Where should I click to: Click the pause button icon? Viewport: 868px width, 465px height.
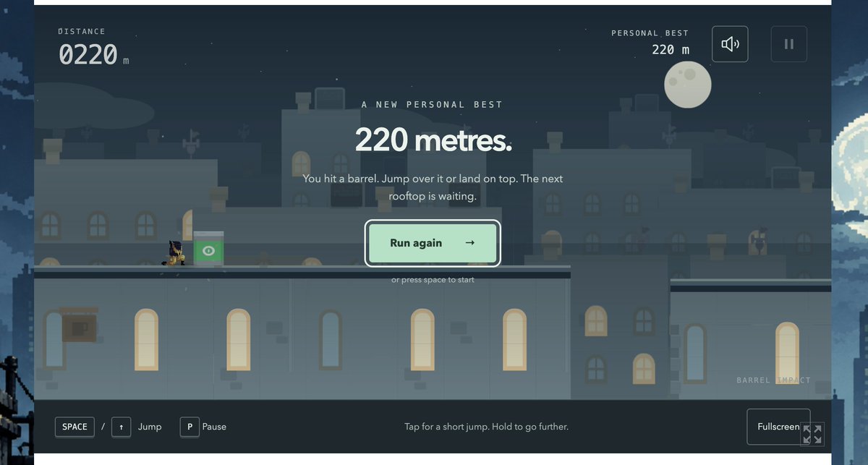tap(789, 44)
